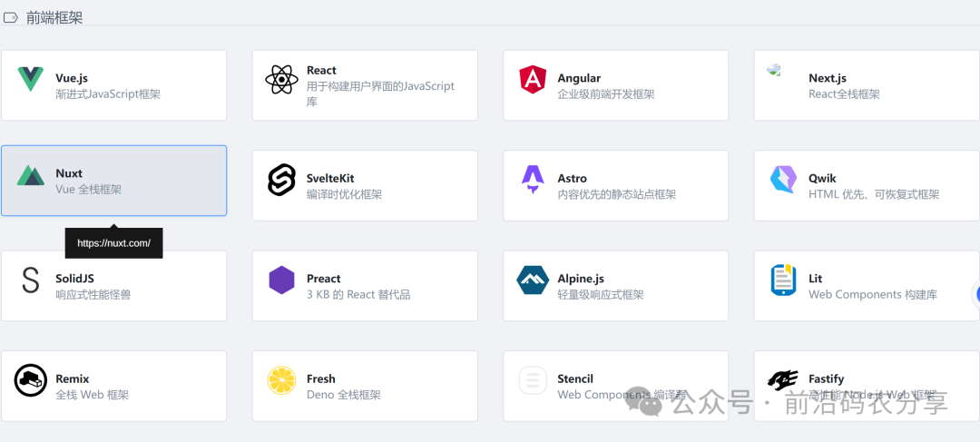
Task: Click the description 企业级前端开发框架
Action: pos(605,94)
